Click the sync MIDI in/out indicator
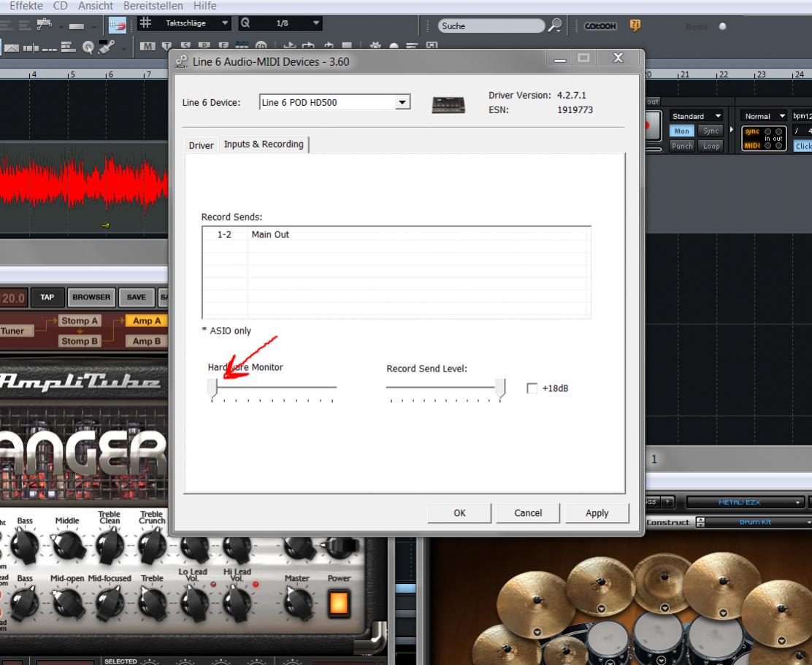Image resolution: width=812 pixels, height=665 pixels. click(764, 139)
